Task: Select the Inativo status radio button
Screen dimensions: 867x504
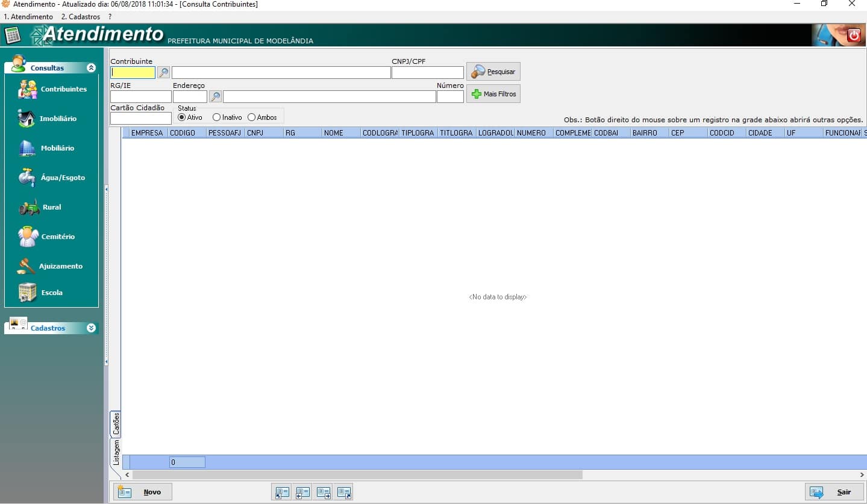Action: [x=217, y=117]
